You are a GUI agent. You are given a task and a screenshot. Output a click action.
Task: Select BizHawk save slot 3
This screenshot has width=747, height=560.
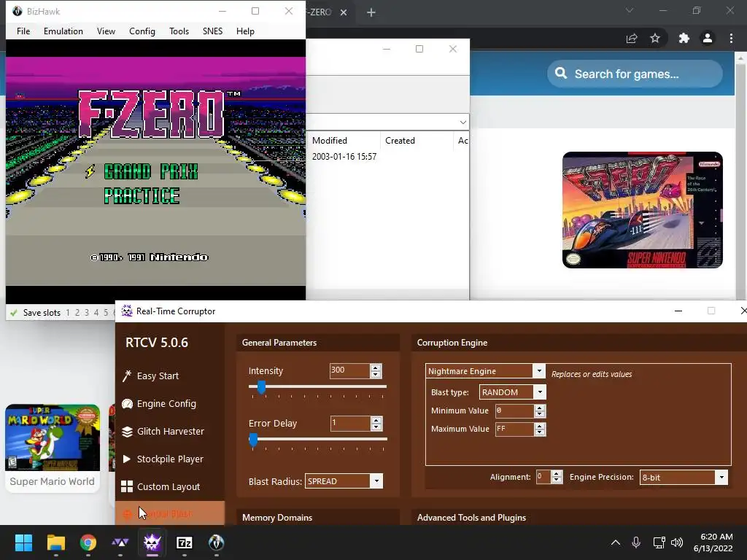coord(87,313)
